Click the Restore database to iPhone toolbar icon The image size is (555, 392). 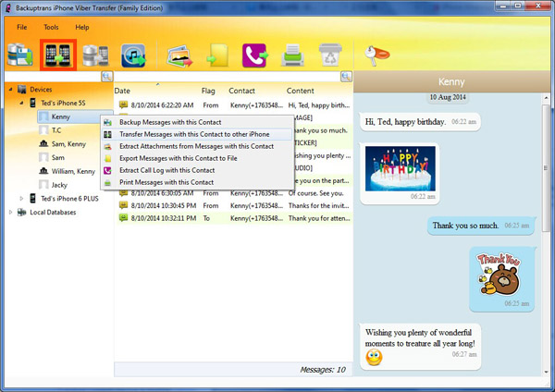(95, 55)
